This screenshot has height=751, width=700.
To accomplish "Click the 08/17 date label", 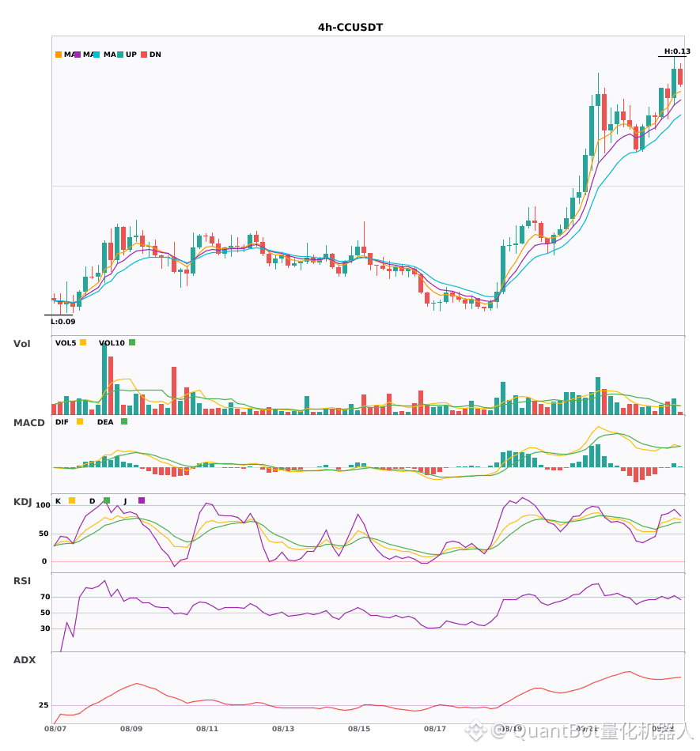I will 435,729.
